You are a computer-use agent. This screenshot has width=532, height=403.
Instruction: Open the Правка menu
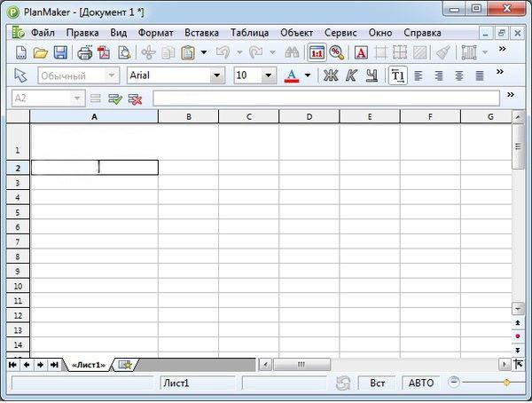pyautogui.click(x=82, y=33)
